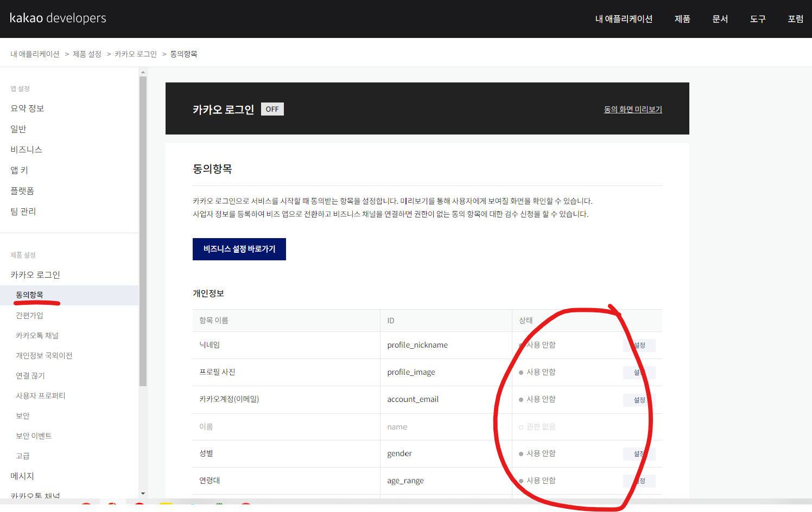
Task: Open 동의 화면 미리보기 link
Action: pyautogui.click(x=633, y=109)
